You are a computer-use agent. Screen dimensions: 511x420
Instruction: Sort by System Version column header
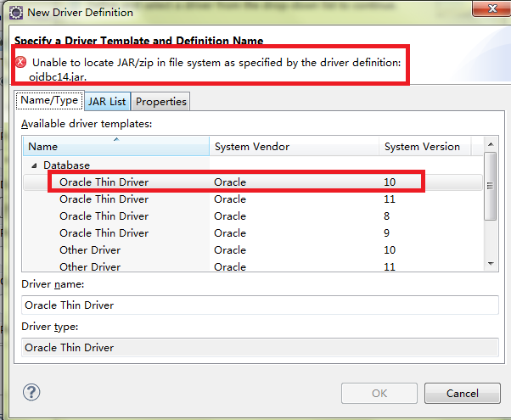pos(424,146)
